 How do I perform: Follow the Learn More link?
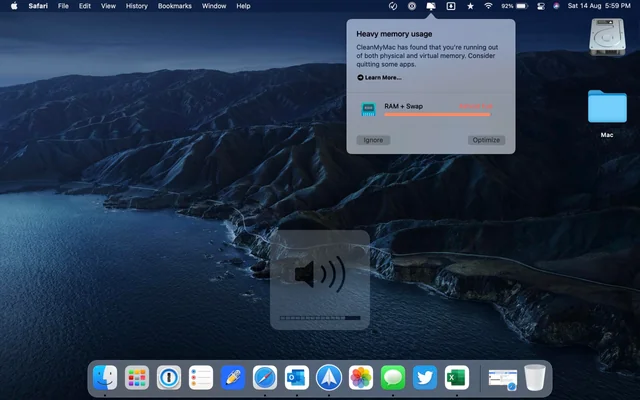(379, 78)
